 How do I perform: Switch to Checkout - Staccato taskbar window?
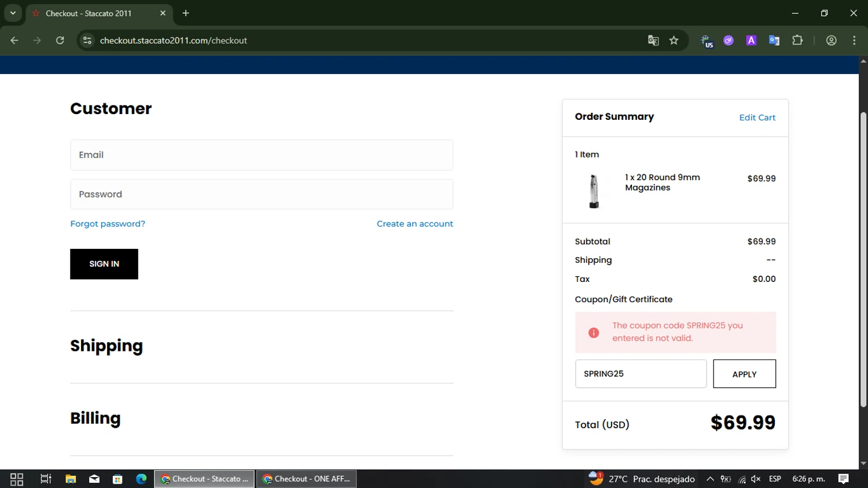204,479
